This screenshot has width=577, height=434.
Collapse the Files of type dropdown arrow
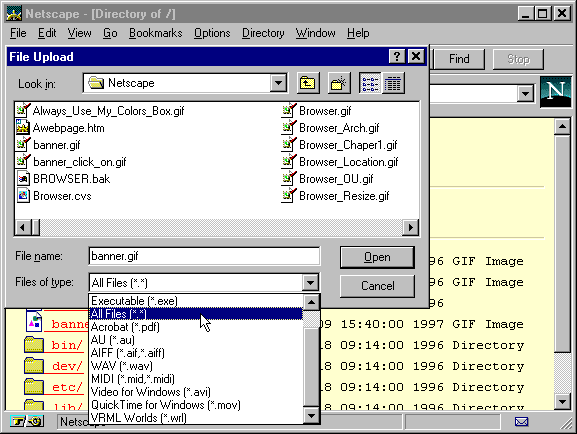(311, 283)
